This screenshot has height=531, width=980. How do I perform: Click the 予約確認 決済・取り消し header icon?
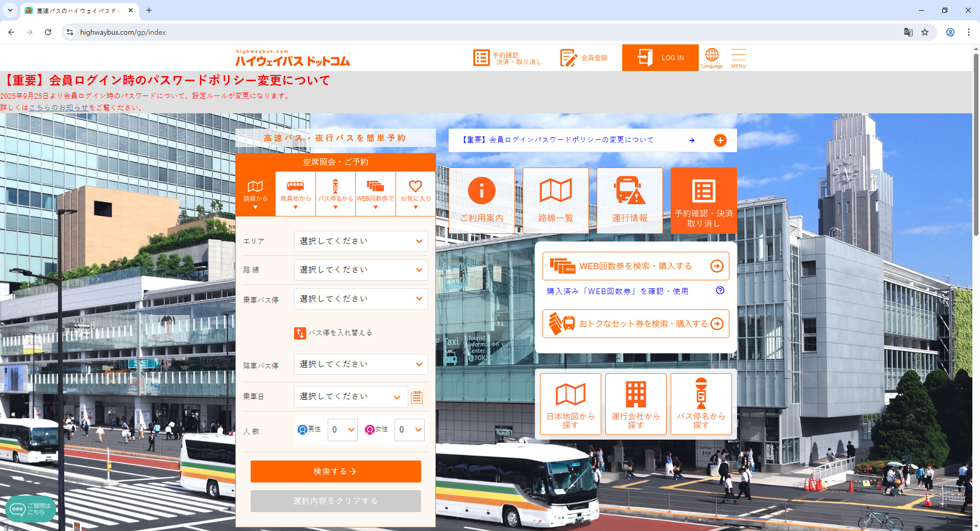(x=508, y=58)
